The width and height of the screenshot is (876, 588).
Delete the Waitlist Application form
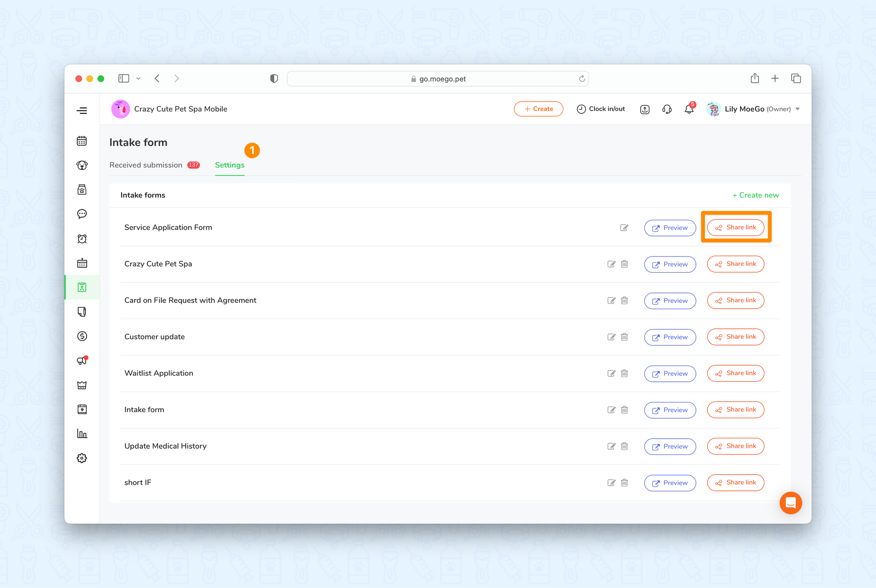click(x=625, y=373)
